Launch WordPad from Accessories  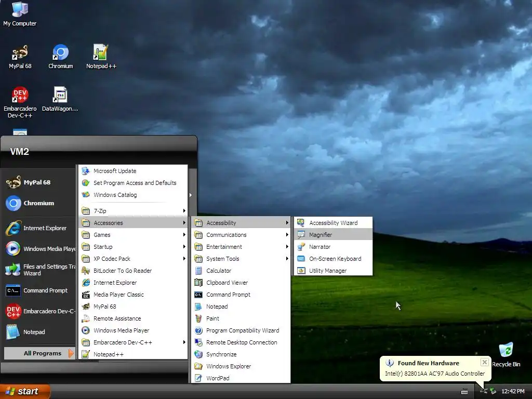pyautogui.click(x=241, y=378)
